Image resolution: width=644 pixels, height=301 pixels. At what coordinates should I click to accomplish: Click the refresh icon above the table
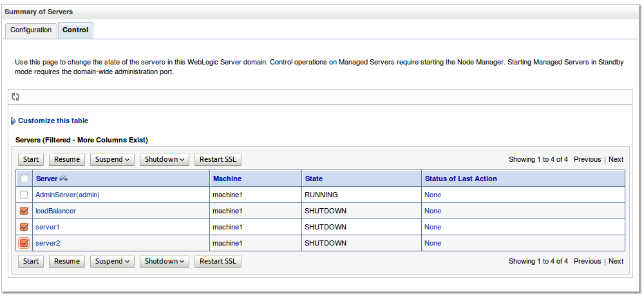[x=15, y=97]
